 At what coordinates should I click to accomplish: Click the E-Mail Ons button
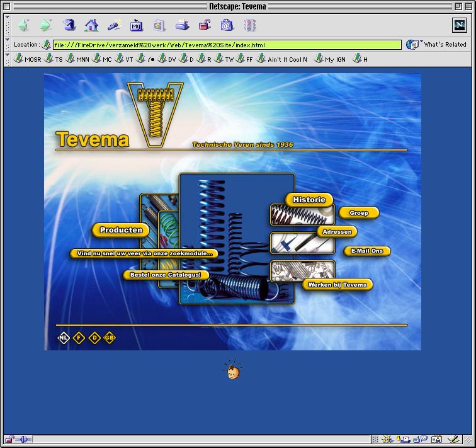[x=367, y=251]
